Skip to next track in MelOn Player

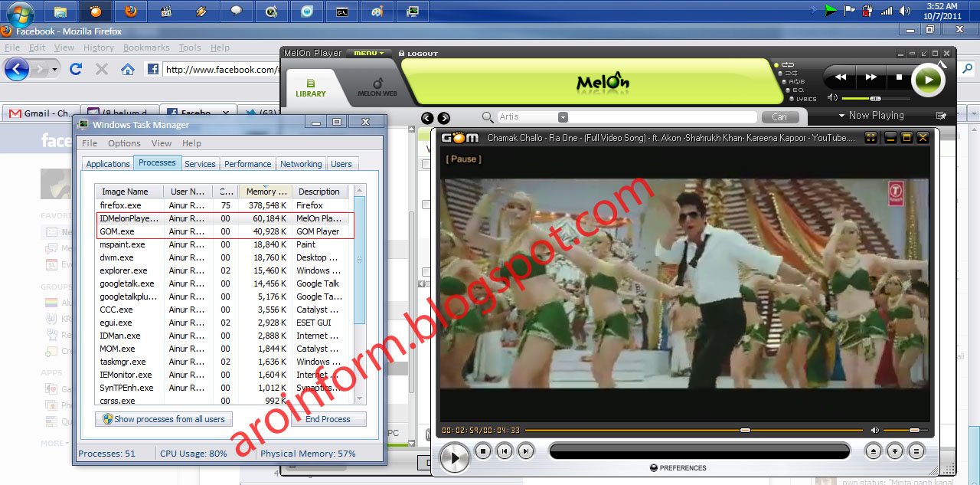(871, 77)
